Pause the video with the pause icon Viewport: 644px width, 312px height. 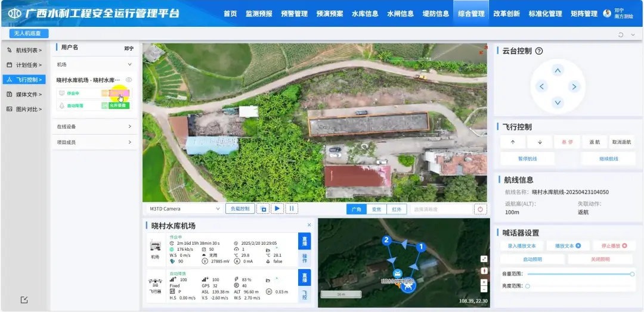[x=292, y=209]
